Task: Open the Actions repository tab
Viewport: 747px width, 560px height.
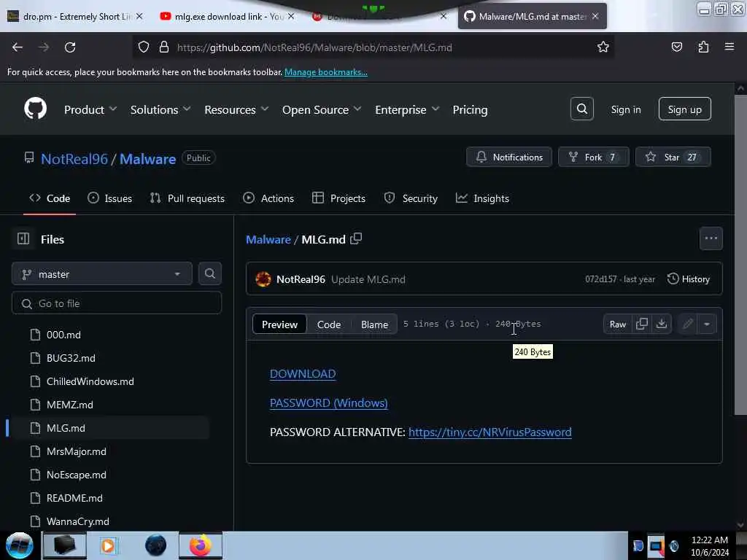Action: coord(268,198)
